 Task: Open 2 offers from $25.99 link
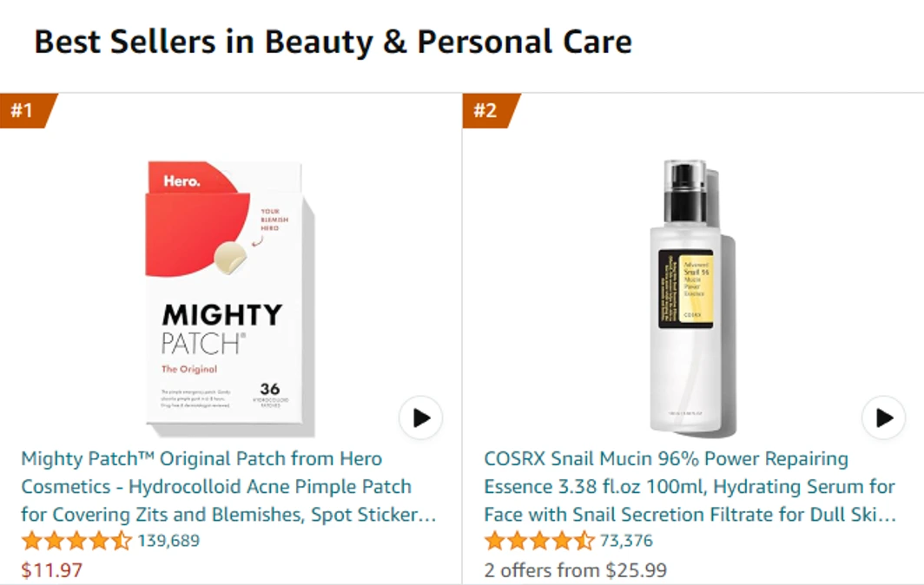tap(576, 569)
